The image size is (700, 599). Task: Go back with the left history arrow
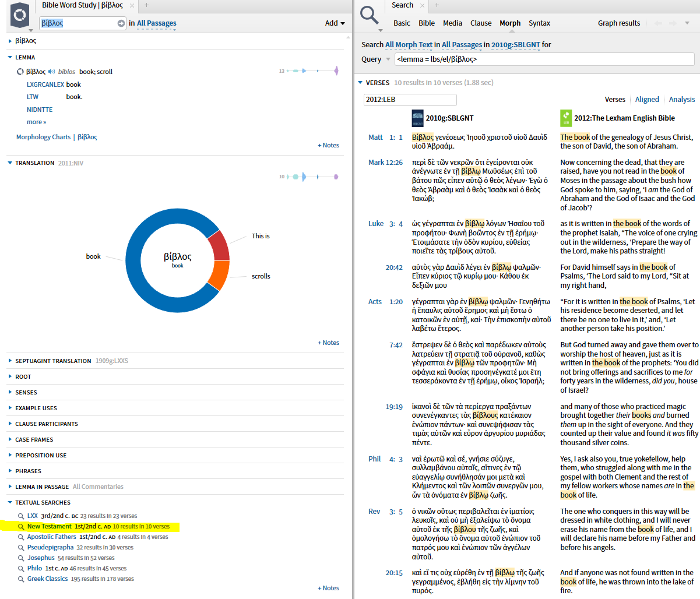[x=658, y=23]
